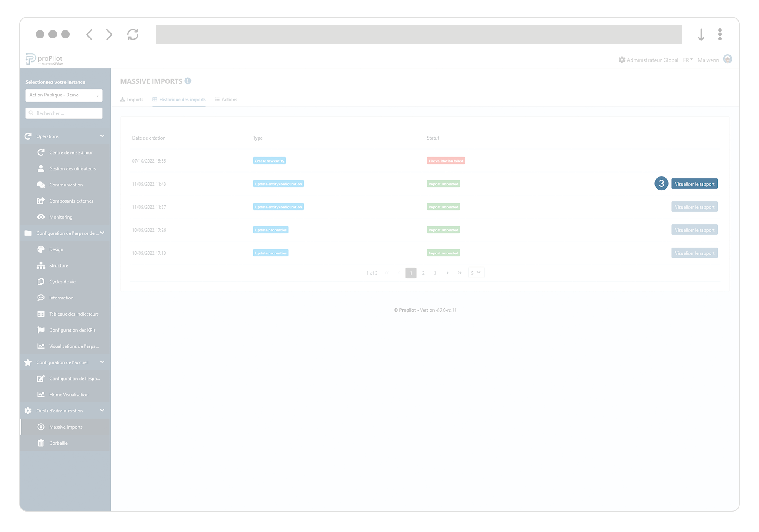
Task: Click the Massive Imports sidebar item
Action: click(66, 427)
